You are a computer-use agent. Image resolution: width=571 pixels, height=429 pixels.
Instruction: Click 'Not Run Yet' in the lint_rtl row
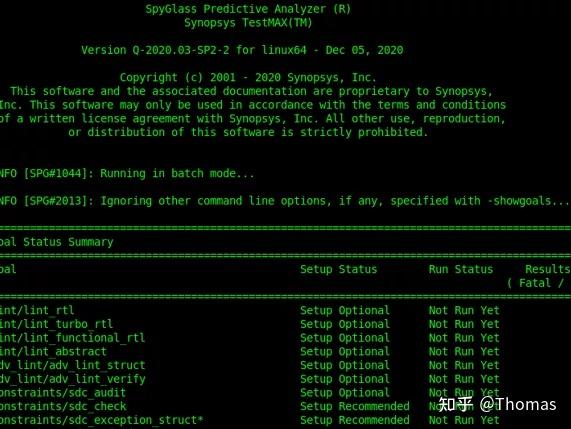coord(464,310)
